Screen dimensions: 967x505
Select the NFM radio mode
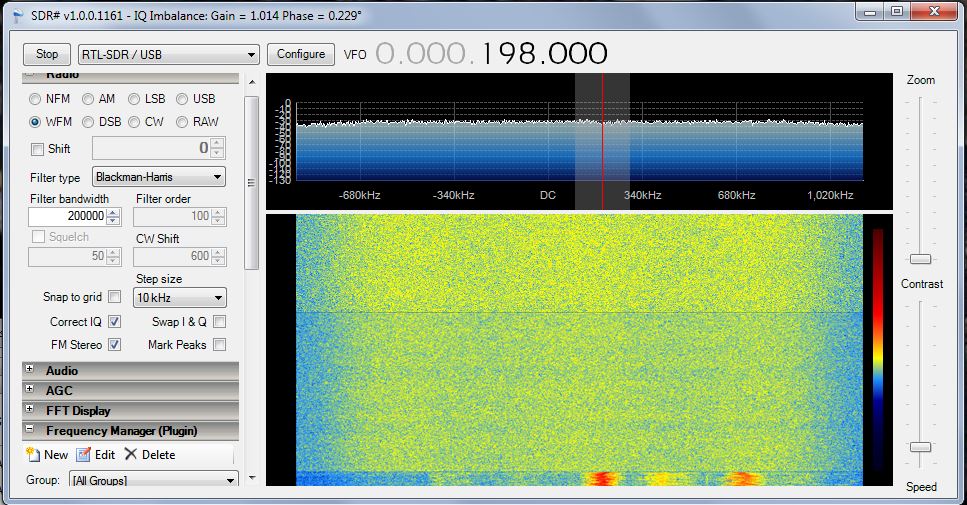36,99
